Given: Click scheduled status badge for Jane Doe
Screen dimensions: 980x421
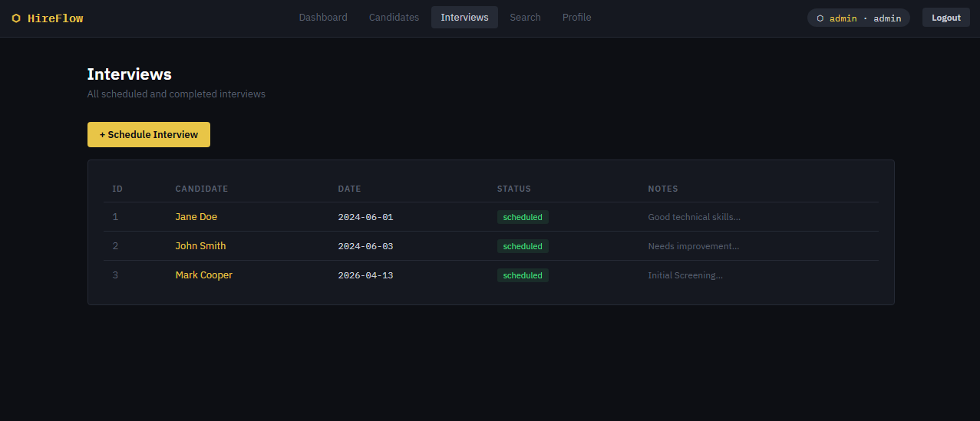Looking at the screenshot, I should 523,217.
